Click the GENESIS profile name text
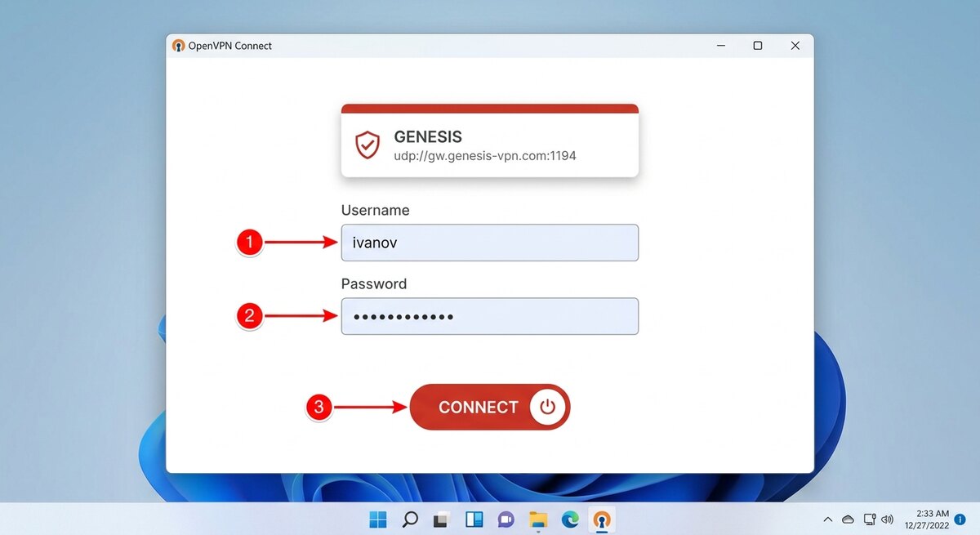980x535 pixels. point(428,137)
